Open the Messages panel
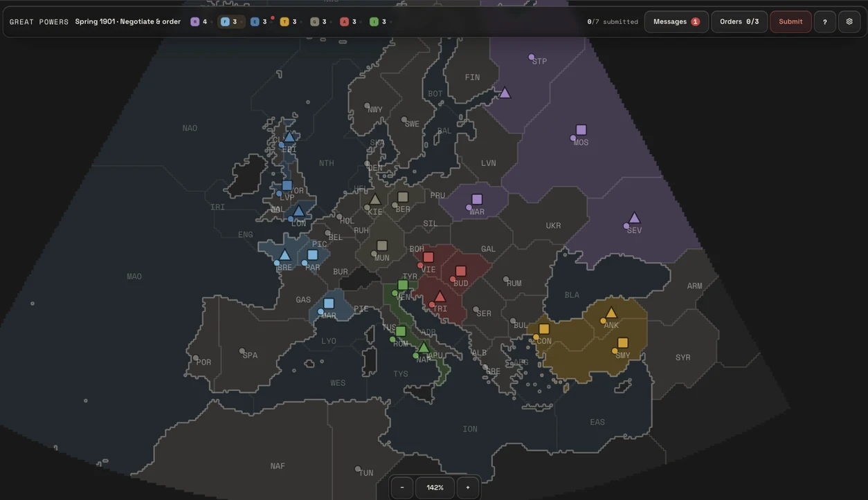Image resolution: width=868 pixels, height=500 pixels. click(x=676, y=21)
